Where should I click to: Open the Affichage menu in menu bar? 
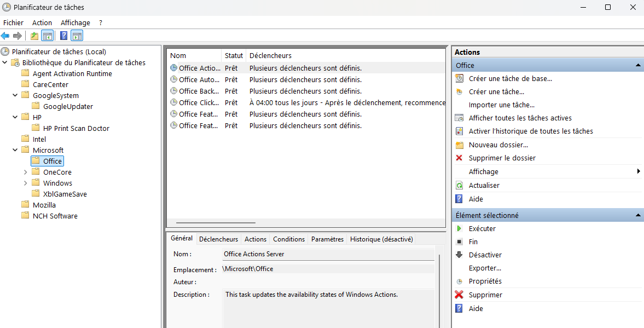(x=75, y=22)
